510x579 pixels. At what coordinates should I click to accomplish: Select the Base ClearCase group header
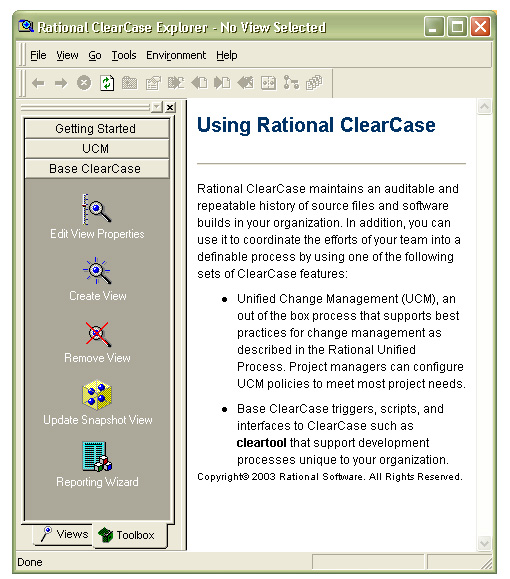point(97,168)
